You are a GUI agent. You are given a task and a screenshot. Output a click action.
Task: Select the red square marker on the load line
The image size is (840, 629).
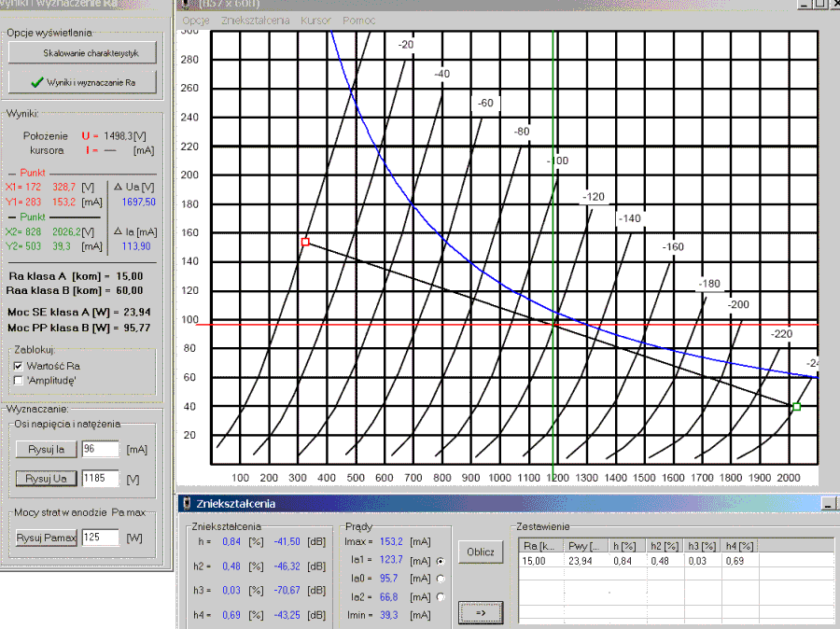click(x=305, y=242)
